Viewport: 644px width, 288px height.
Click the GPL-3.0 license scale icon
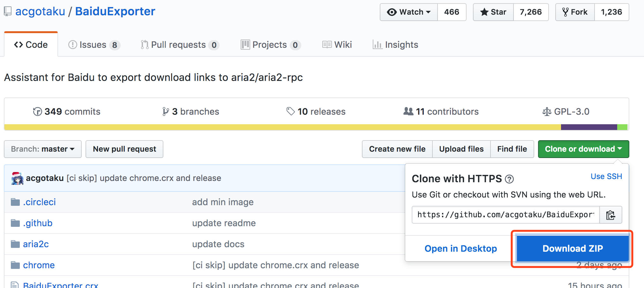click(x=547, y=112)
